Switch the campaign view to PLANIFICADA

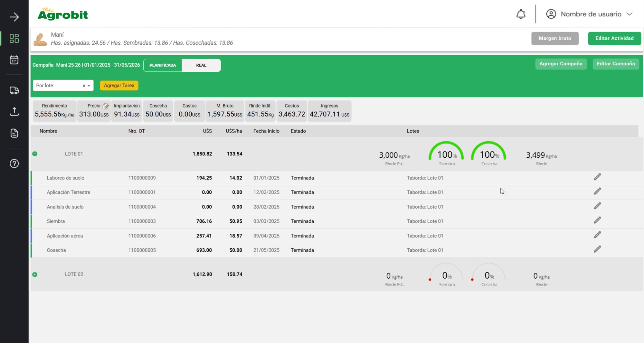click(163, 65)
